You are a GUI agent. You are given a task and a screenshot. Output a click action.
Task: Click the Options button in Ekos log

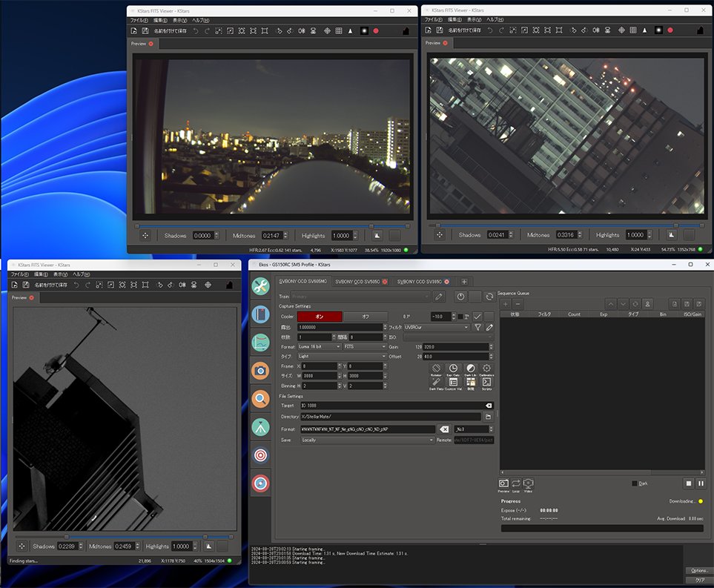coord(699,570)
